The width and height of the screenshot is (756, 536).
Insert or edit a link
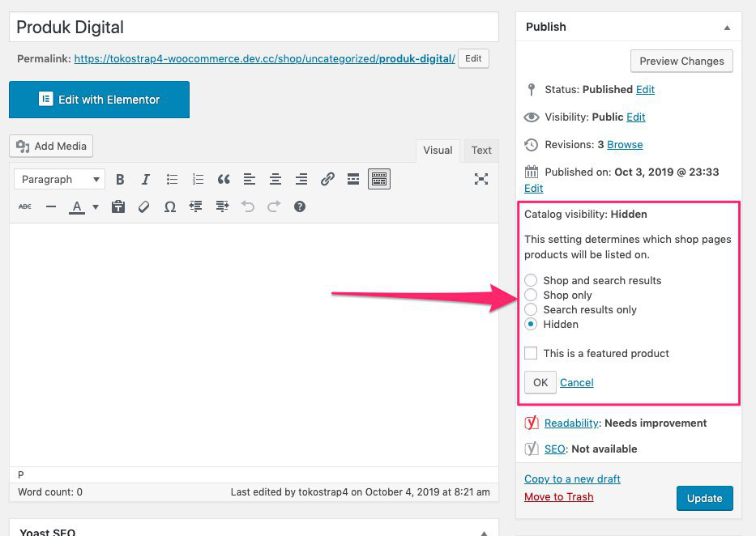tap(327, 180)
